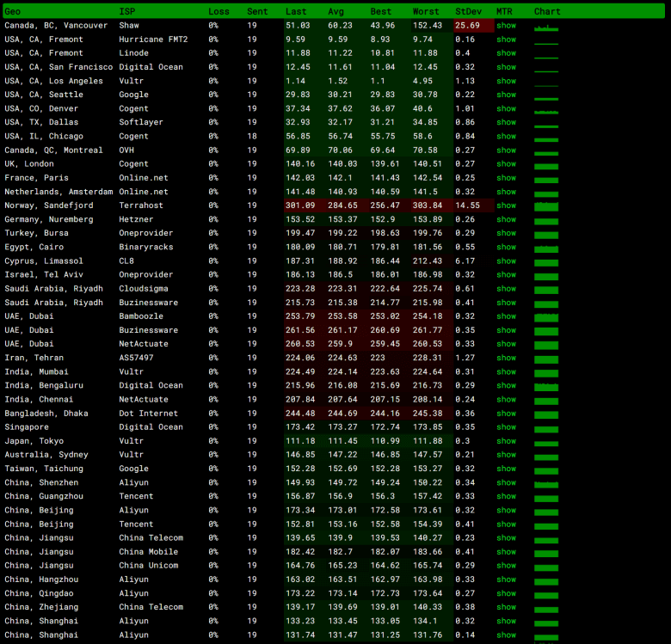
Task: Click the Loss column header
Action: point(219,11)
